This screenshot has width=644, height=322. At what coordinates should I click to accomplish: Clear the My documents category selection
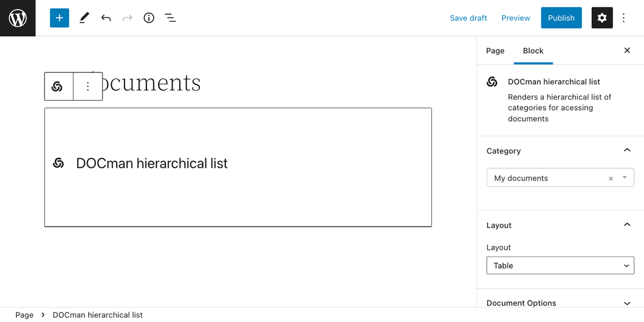coord(611,179)
